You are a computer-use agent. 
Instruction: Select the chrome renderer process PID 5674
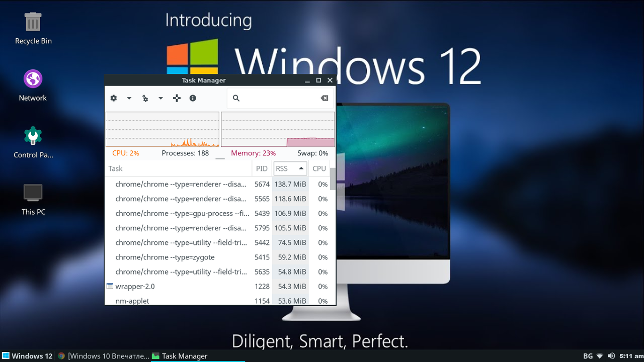tap(217, 184)
